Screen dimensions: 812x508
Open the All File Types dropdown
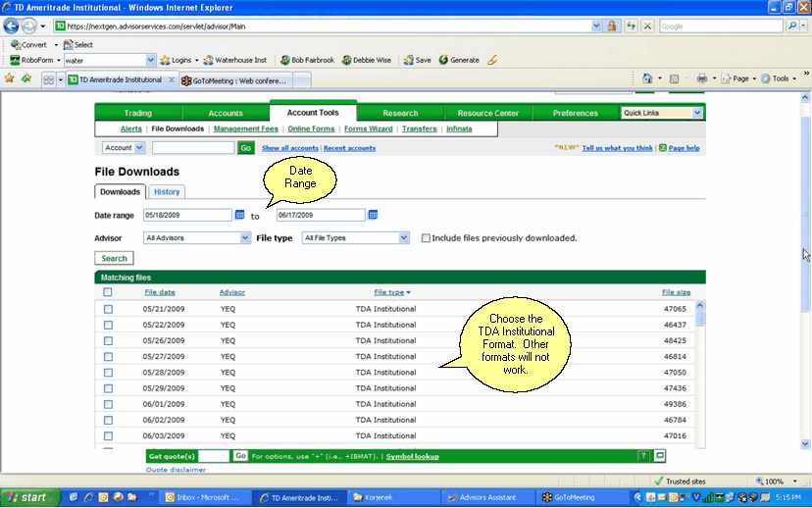tap(355, 237)
